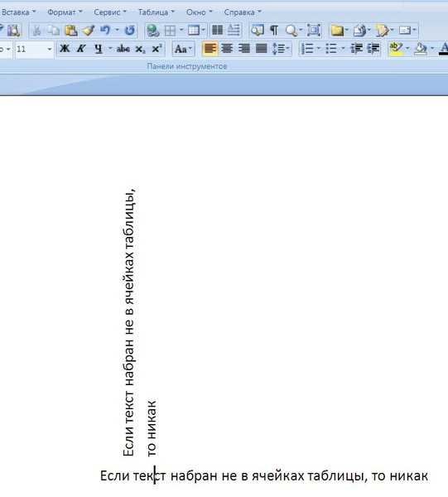Apply superscript formatting icon
The width and height of the screenshot is (448, 497).
click(157, 49)
